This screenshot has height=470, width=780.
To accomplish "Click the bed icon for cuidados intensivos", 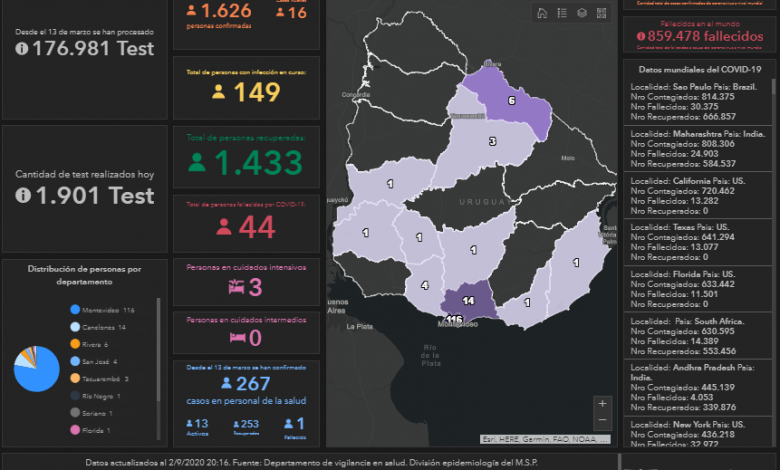I will (235, 288).
